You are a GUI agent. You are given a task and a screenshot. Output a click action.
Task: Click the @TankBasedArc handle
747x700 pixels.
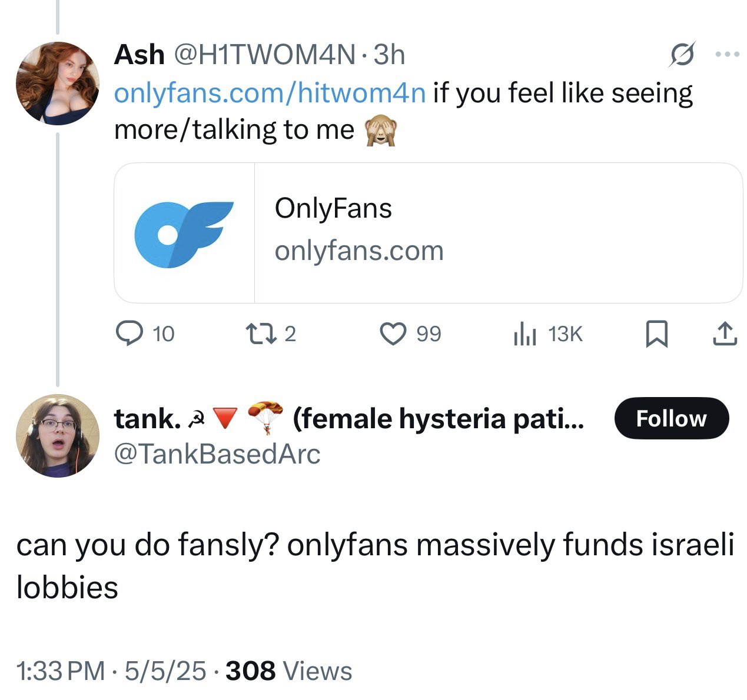tap(217, 454)
